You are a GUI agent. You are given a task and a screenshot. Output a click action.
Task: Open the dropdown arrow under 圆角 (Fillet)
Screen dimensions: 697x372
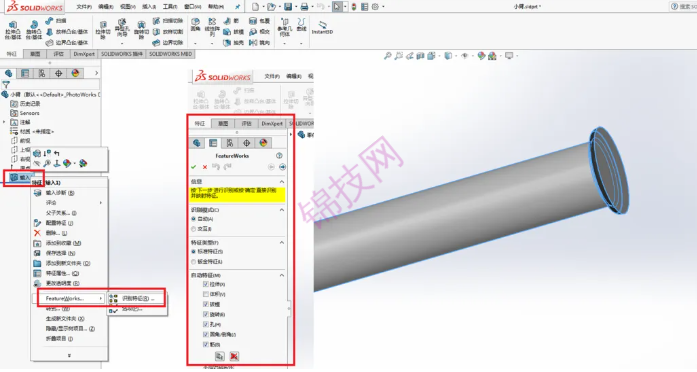[x=196, y=44]
